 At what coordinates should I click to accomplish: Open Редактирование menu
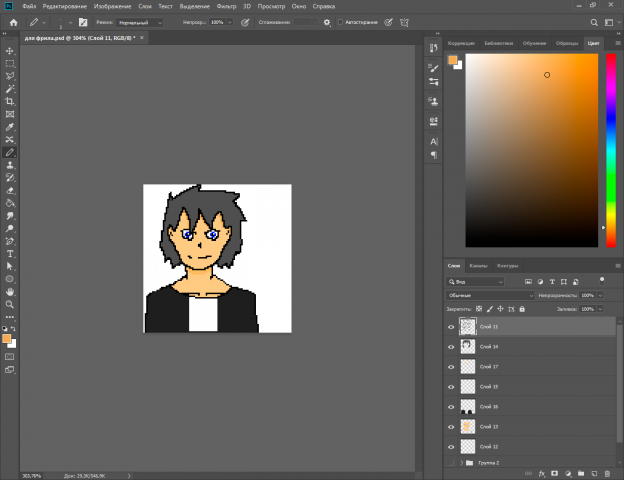64,6
